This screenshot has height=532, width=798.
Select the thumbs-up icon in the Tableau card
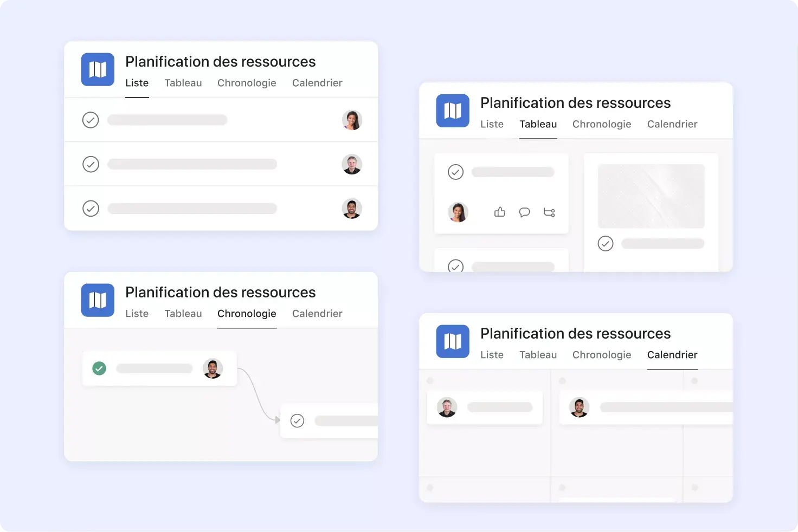pos(499,212)
